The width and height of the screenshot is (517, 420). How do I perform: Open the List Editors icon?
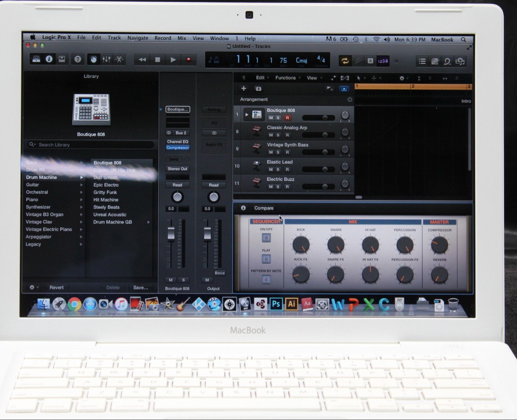point(422,61)
